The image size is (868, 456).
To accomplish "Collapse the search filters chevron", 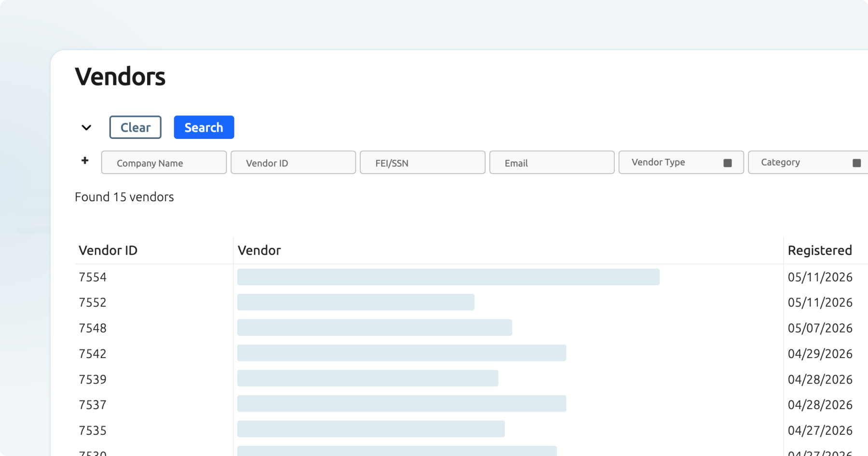I will (x=86, y=128).
